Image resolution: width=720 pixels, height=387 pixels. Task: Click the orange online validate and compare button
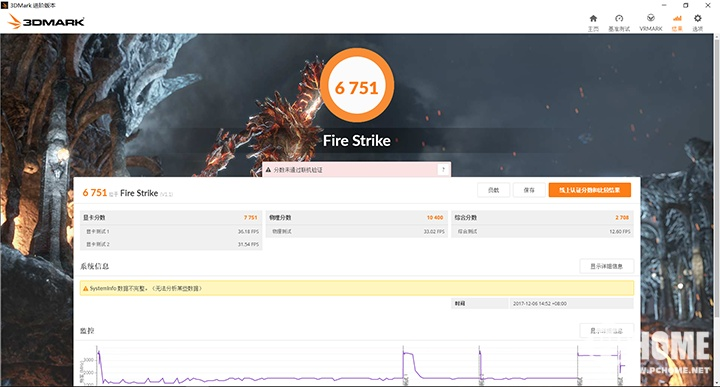click(590, 190)
